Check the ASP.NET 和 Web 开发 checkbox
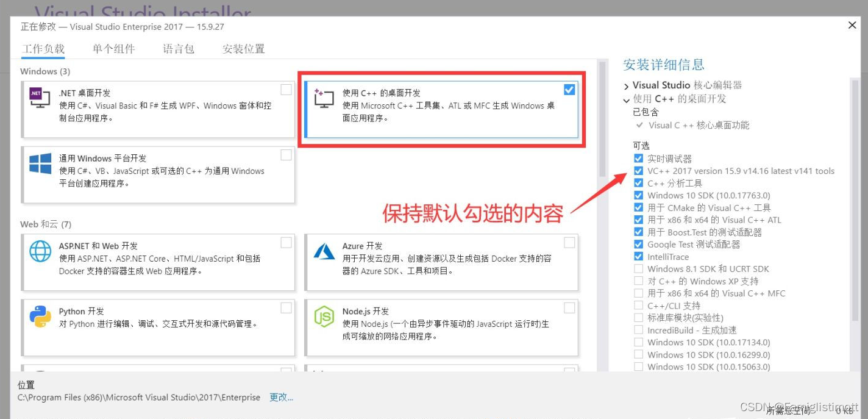 pos(286,243)
